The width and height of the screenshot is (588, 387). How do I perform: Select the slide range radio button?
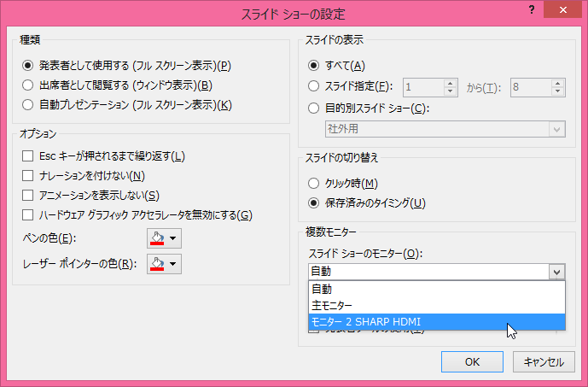click(x=314, y=86)
